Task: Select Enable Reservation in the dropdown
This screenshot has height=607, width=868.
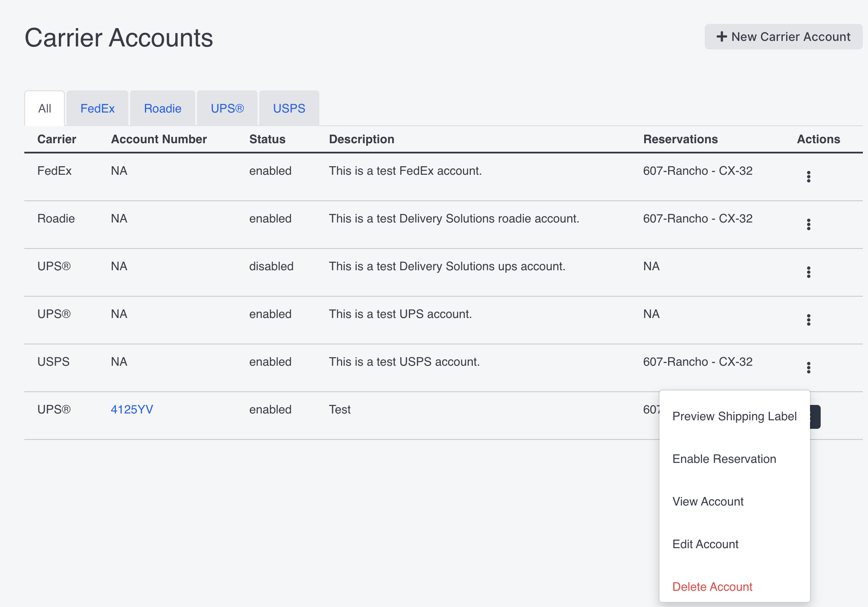Action: click(x=724, y=459)
